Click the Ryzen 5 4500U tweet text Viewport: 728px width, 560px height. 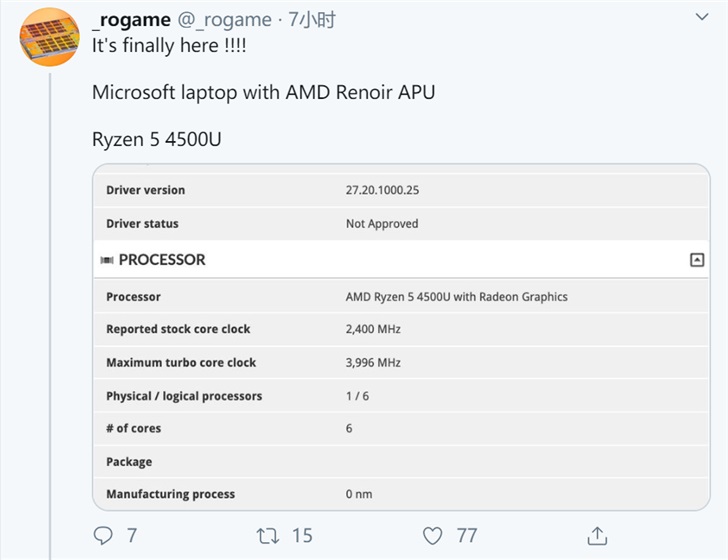click(x=156, y=139)
